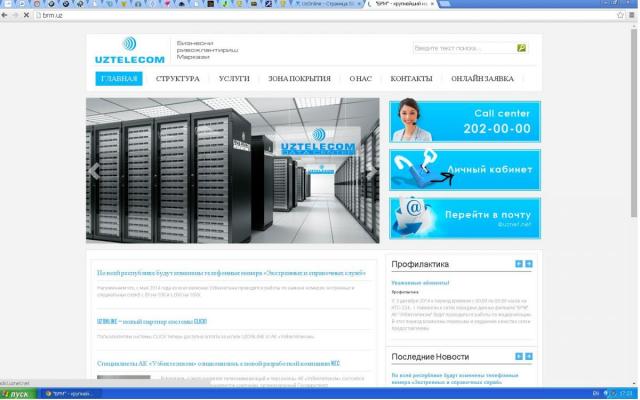Screen dimensions: 640x400
Task: Click the first Профилактика panel arrow button
Action: [x=519, y=264]
